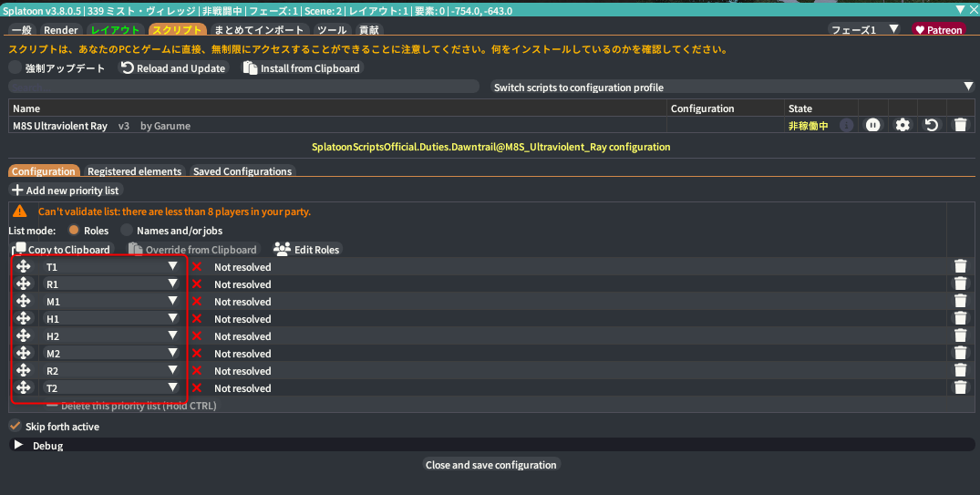The height and width of the screenshot is (495, 980).
Task: Open the H1 role dropdown
Action: pyautogui.click(x=110, y=318)
